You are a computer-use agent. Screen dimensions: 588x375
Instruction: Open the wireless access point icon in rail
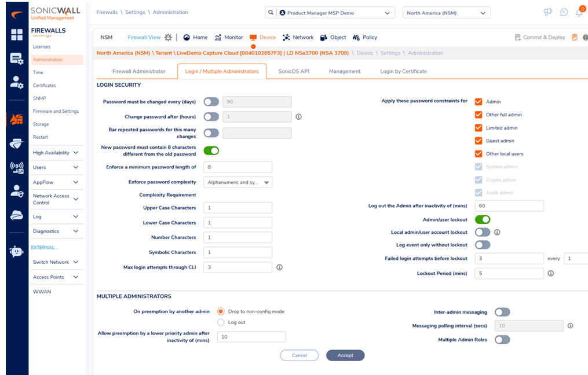(x=17, y=167)
